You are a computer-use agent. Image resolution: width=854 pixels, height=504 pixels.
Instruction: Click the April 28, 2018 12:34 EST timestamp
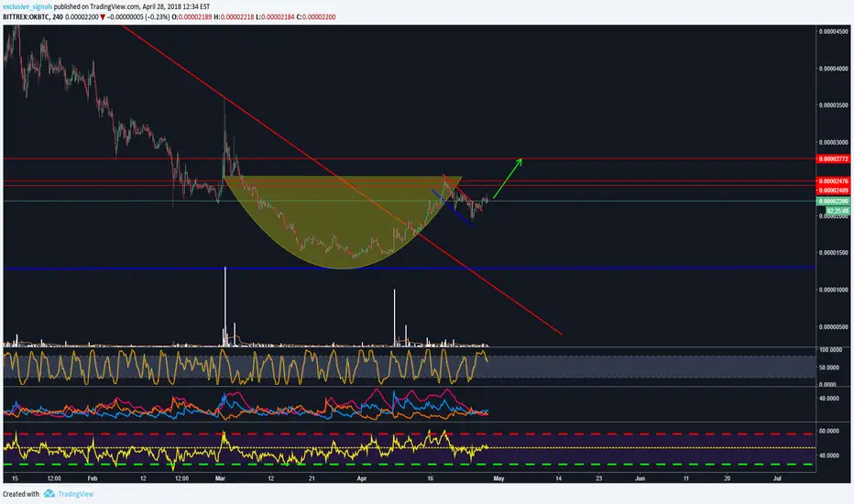[x=177, y=7]
